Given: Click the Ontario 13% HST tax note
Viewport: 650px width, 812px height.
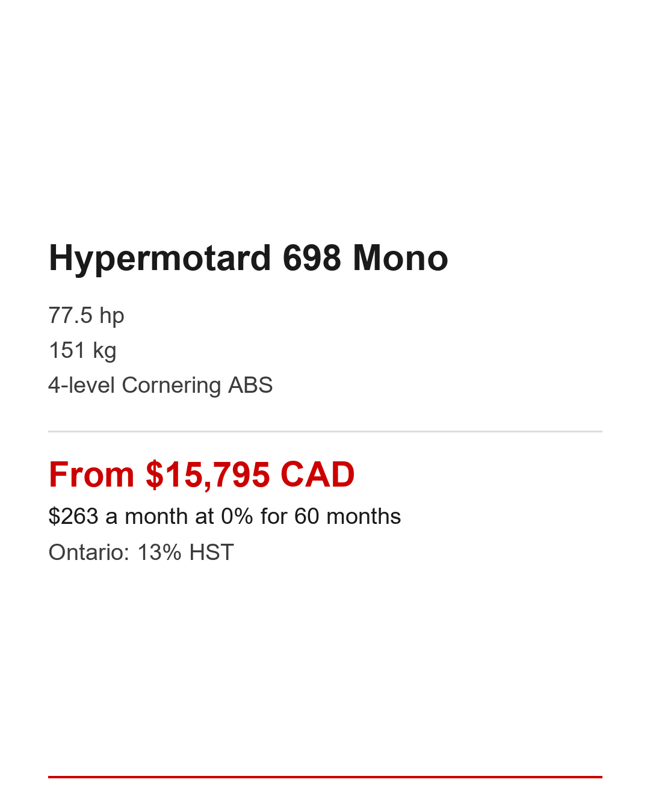Looking at the screenshot, I should coord(141,553).
